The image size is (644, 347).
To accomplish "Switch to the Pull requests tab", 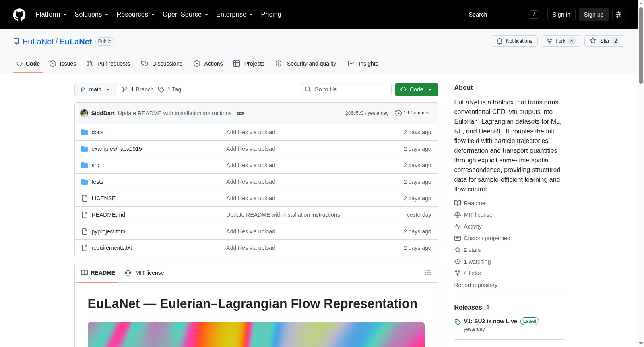I will pyautogui.click(x=108, y=64).
